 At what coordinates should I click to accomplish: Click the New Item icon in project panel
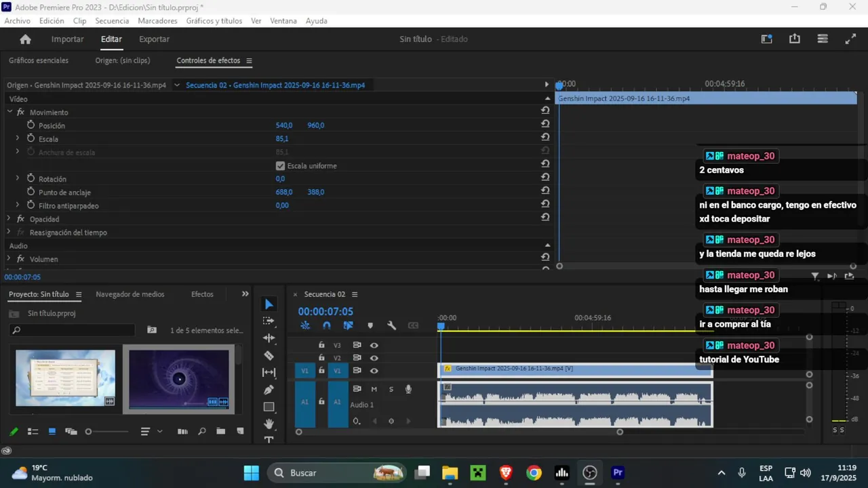click(239, 431)
